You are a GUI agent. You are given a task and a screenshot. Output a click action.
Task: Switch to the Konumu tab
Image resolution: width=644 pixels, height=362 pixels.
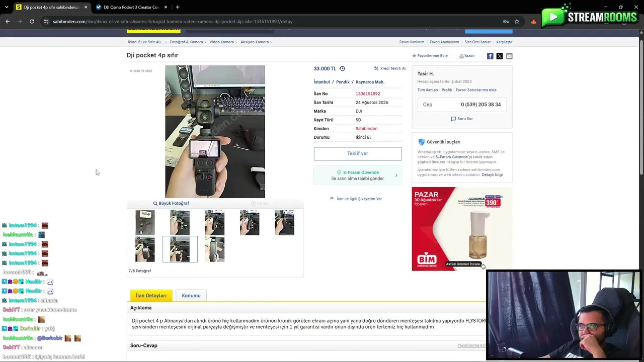(x=191, y=296)
